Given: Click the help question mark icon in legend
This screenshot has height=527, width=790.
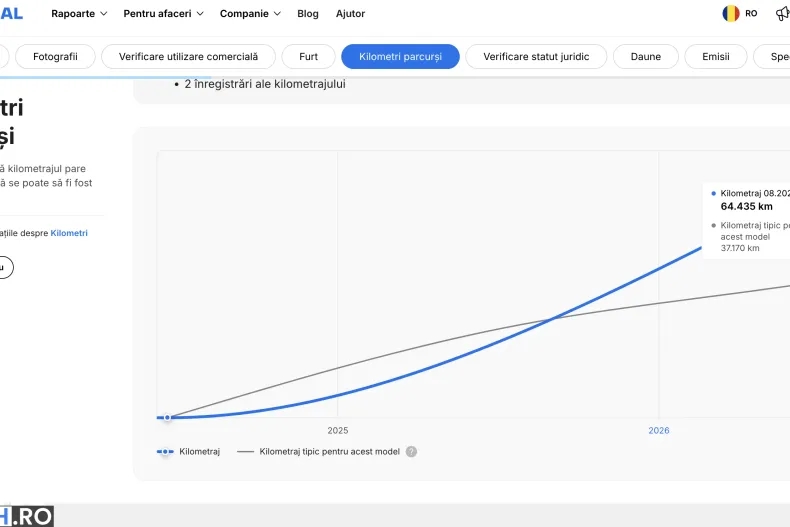Looking at the screenshot, I should click(411, 451).
